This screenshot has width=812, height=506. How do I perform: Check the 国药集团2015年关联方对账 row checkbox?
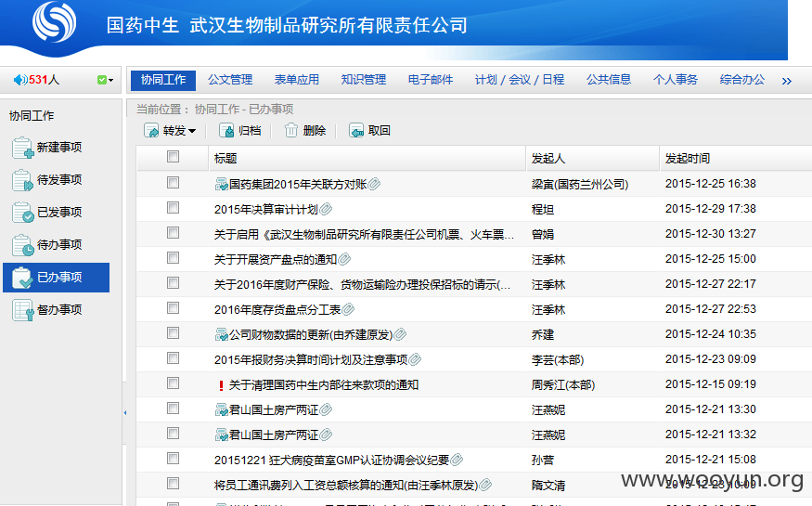coord(173,182)
